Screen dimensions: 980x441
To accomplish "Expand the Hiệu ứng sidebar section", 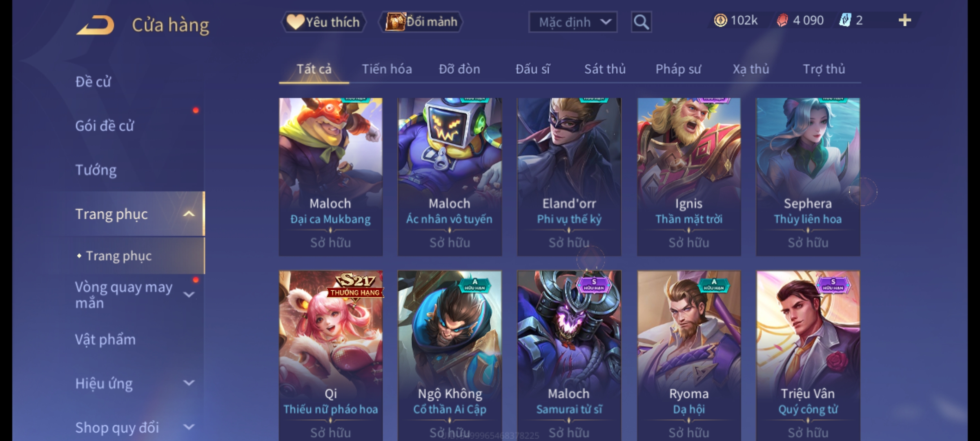I will point(189,383).
